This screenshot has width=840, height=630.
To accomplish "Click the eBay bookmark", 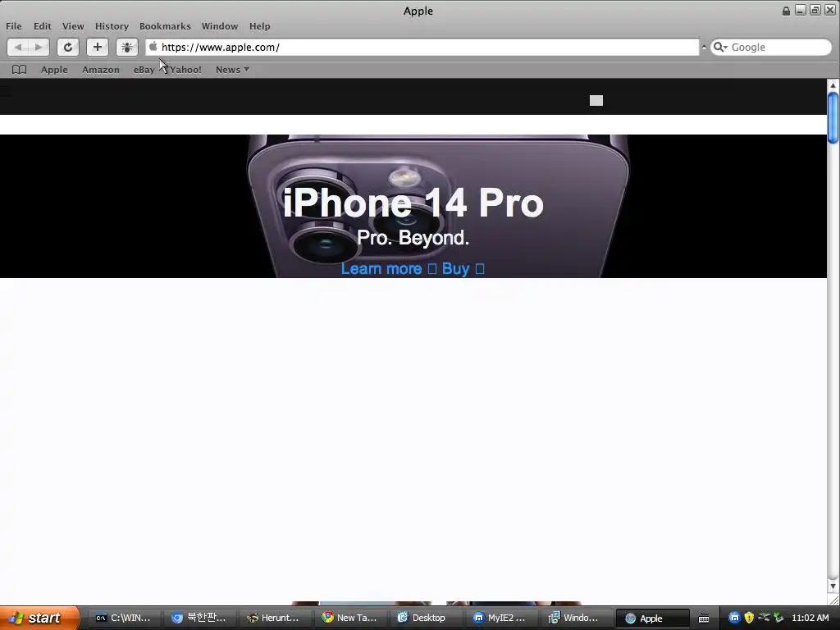I will point(144,70).
